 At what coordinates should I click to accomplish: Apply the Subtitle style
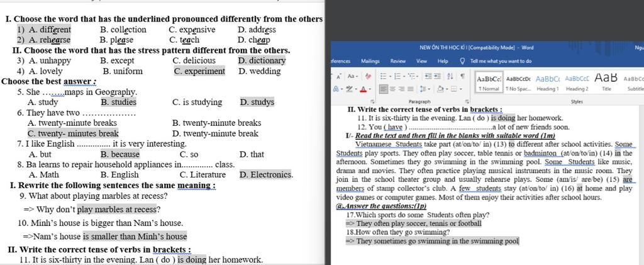click(x=635, y=82)
